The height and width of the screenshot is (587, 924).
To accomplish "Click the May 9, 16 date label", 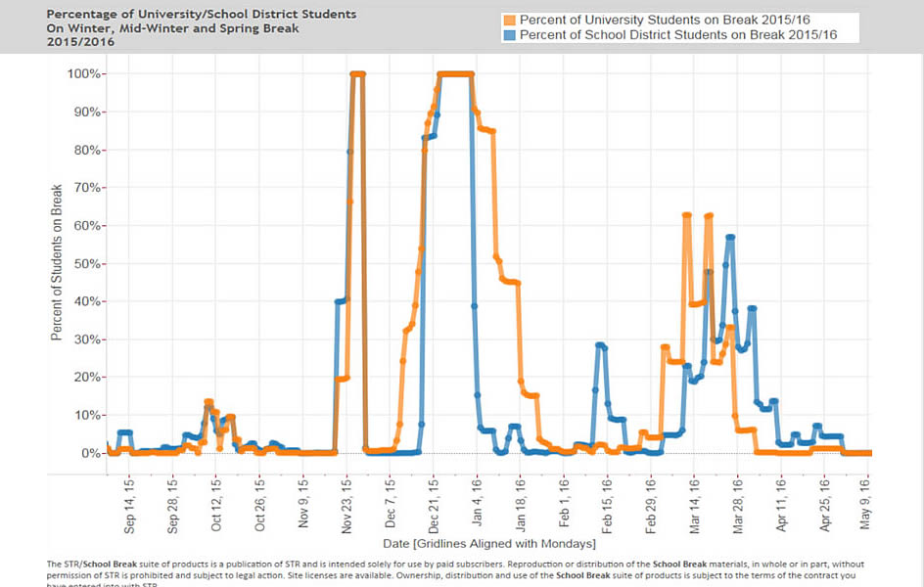I will [x=864, y=505].
